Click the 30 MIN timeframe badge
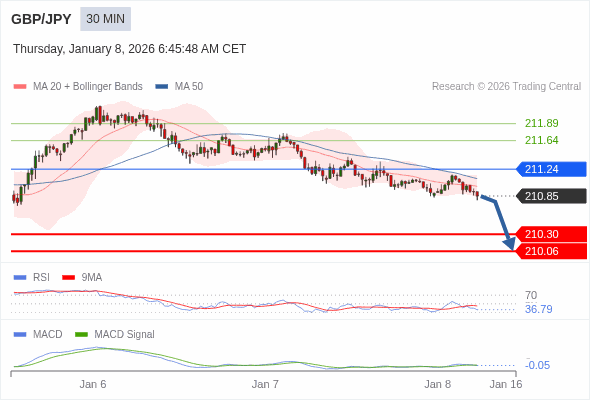 [x=105, y=19]
